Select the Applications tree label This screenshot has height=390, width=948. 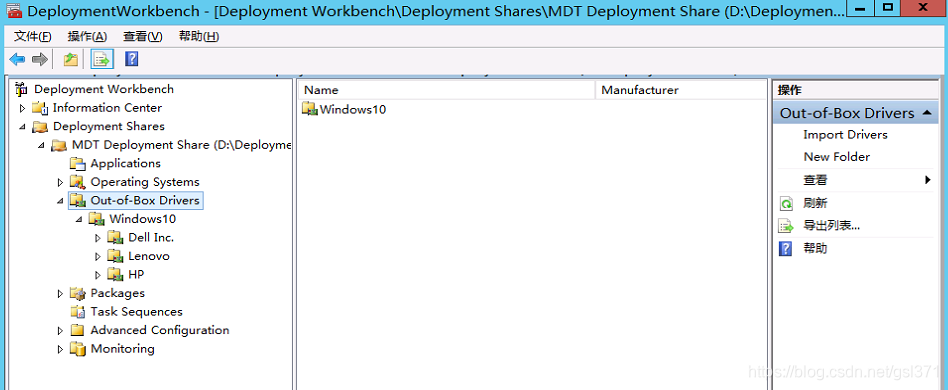[126, 163]
